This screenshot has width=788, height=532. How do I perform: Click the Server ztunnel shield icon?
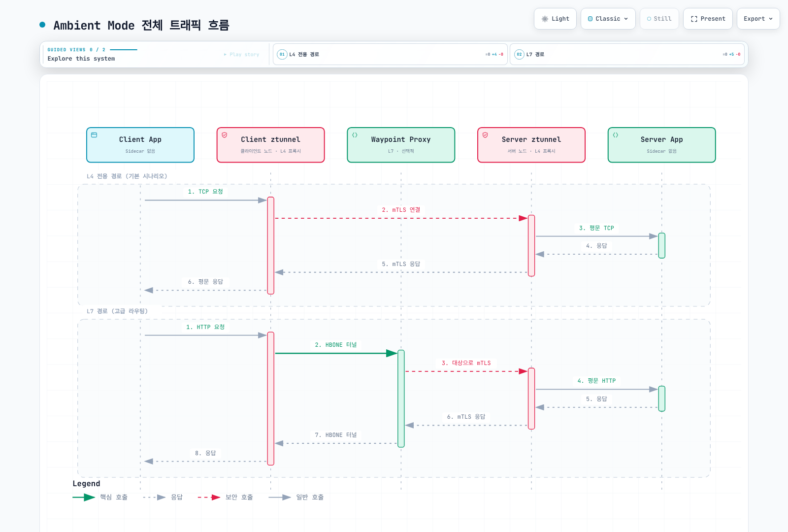point(485,135)
